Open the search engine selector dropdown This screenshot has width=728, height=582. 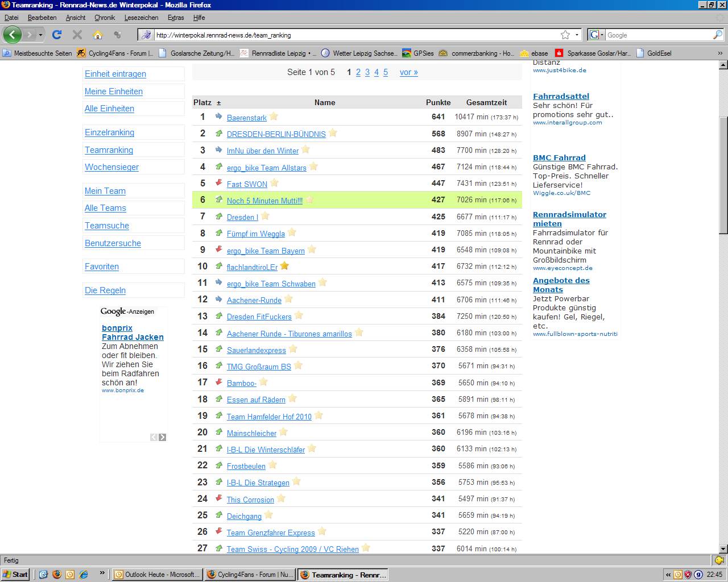click(x=596, y=35)
